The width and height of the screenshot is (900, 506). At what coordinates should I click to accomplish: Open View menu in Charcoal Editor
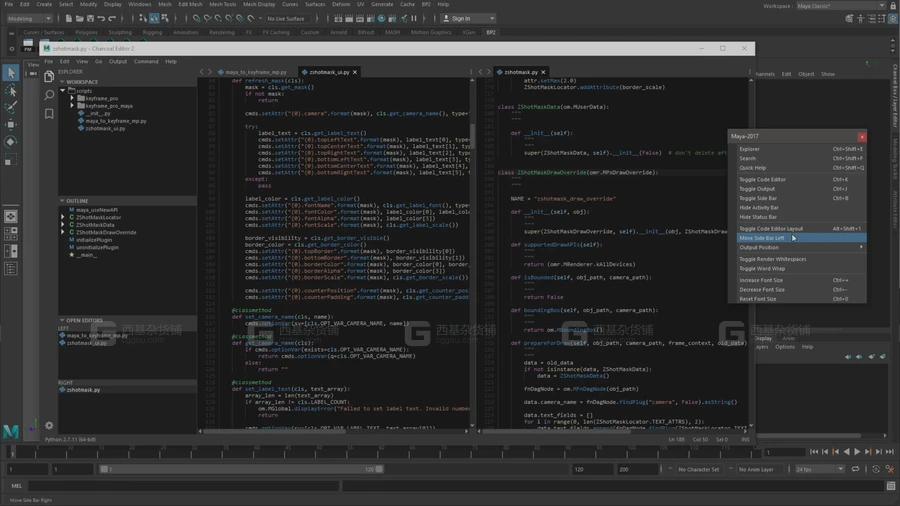[82, 61]
